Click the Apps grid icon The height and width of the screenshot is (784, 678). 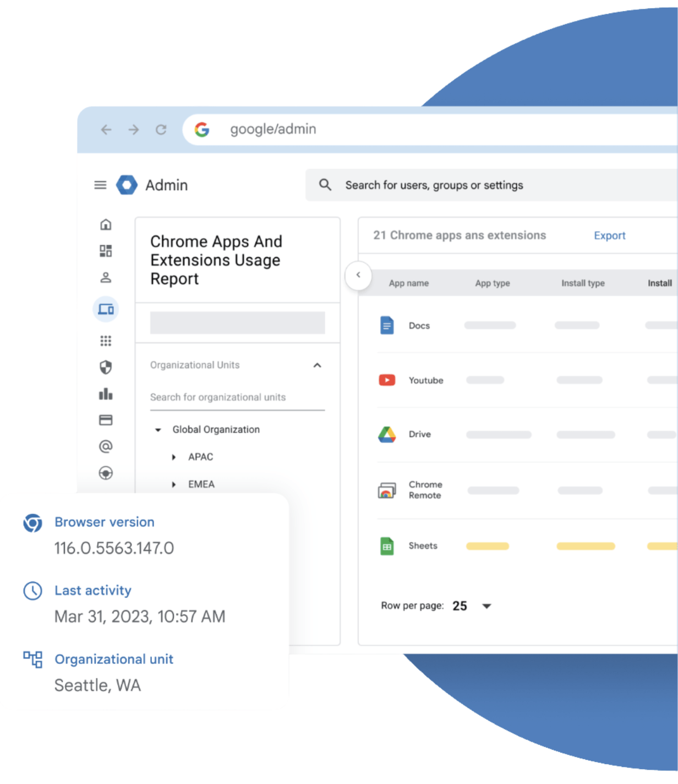[x=106, y=341]
